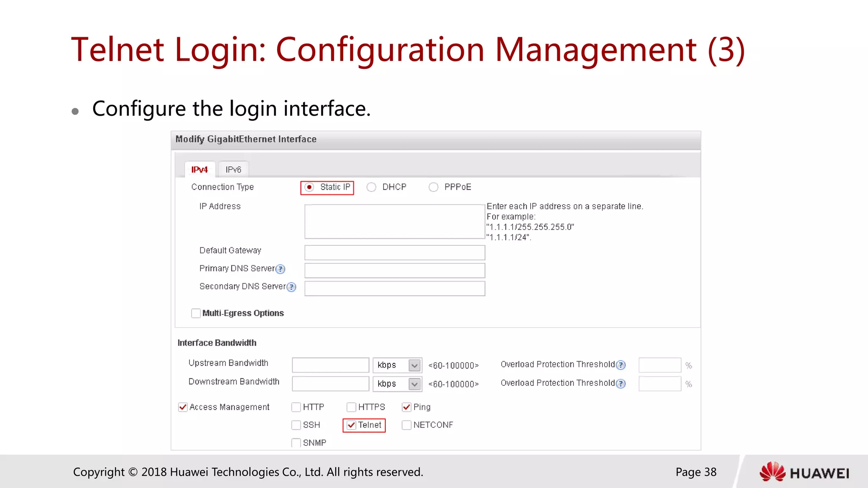
Task: Click the Secondary DNS Server input field
Action: 395,288
